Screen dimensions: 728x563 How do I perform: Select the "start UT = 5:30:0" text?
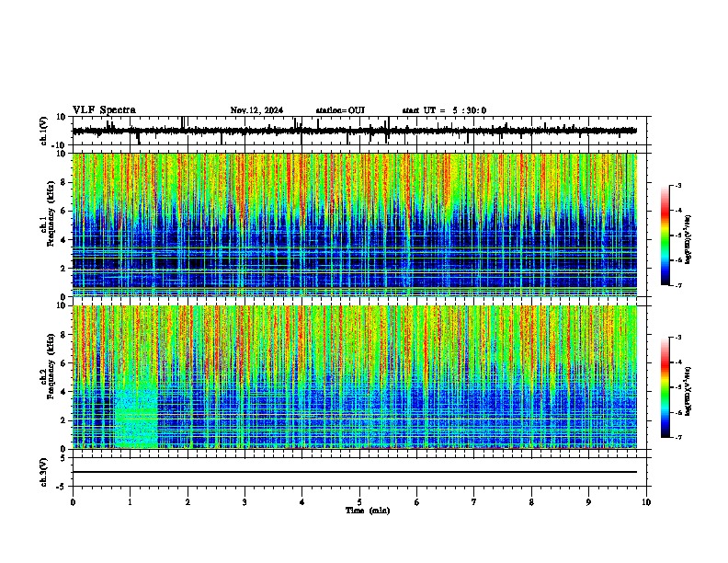(444, 110)
